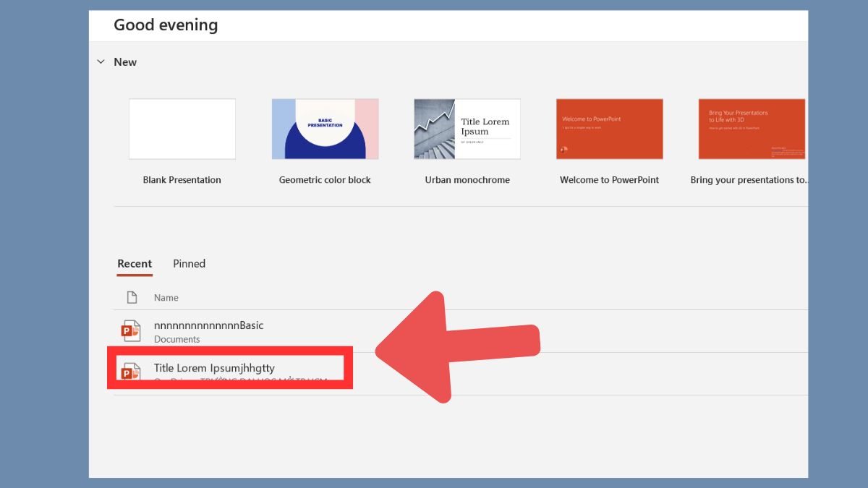The image size is (868, 488).
Task: Open the Welcome to PowerPoint template thumbnail
Action: pyautogui.click(x=610, y=129)
